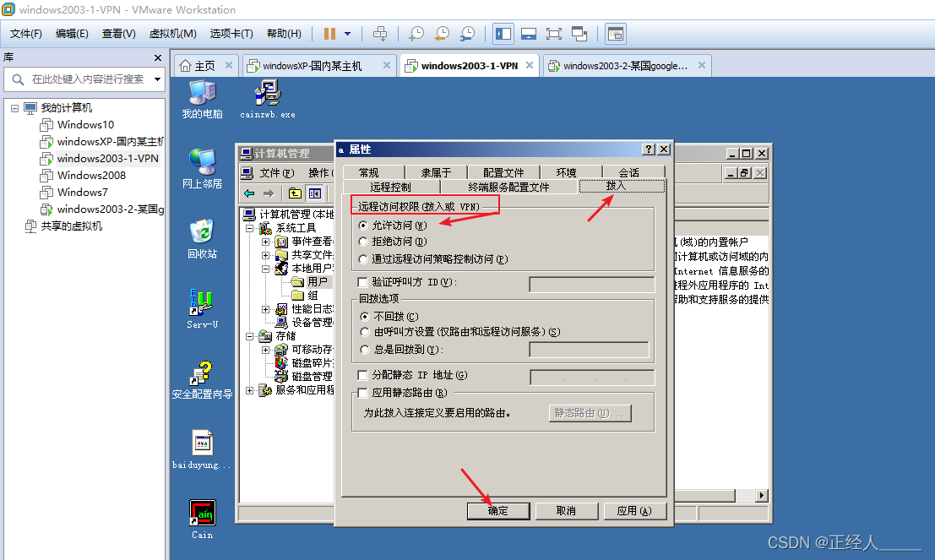Check the 分配静态 IP 地址 option

364,375
